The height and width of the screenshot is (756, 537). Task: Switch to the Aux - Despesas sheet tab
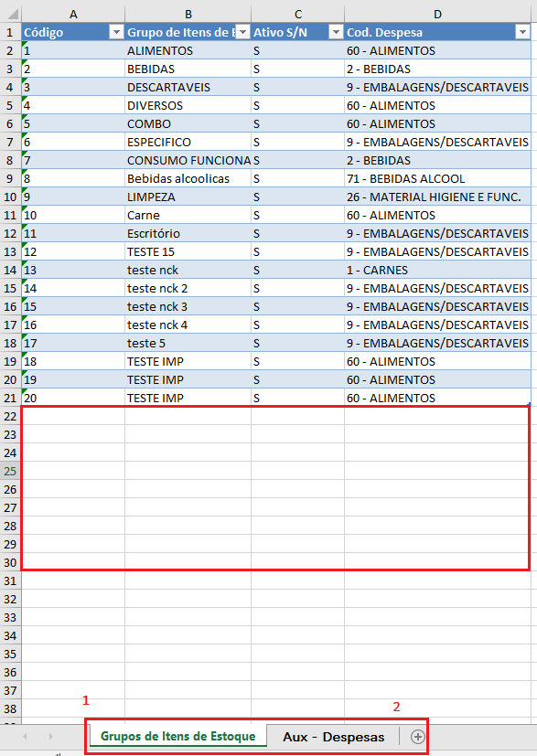(x=333, y=737)
